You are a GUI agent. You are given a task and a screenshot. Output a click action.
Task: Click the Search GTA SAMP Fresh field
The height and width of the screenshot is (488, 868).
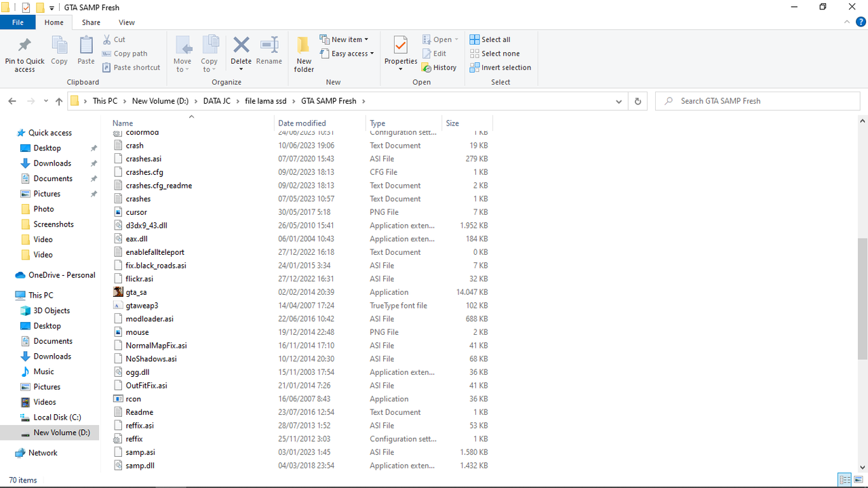click(759, 102)
